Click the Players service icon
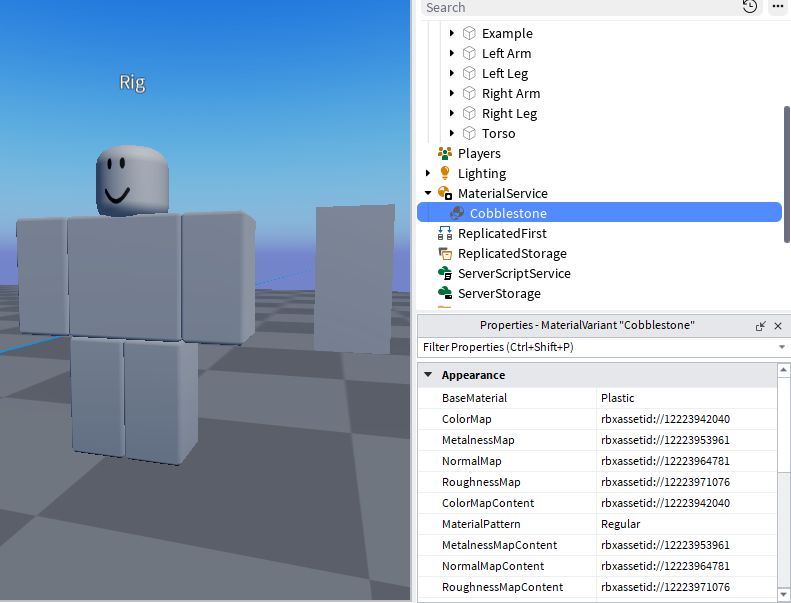 [445, 153]
